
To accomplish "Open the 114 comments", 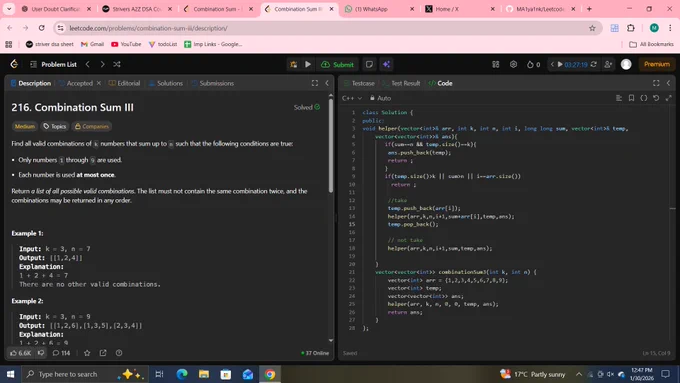I will point(61,353).
